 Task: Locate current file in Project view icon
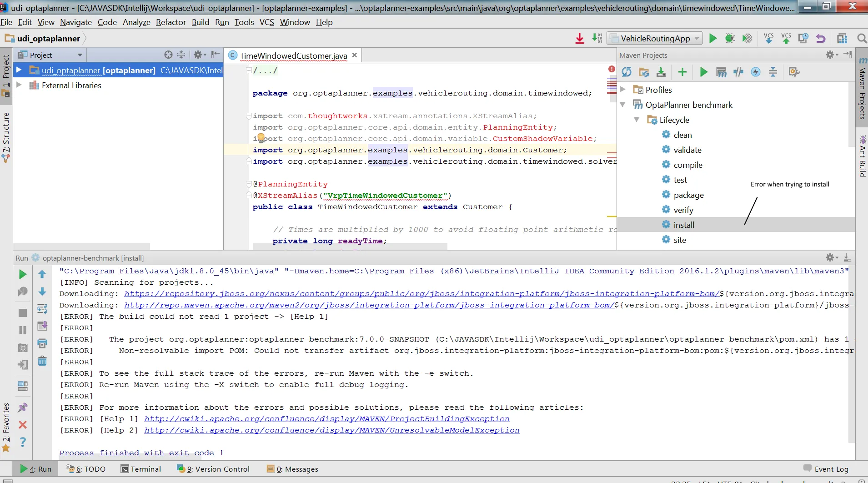pos(169,55)
